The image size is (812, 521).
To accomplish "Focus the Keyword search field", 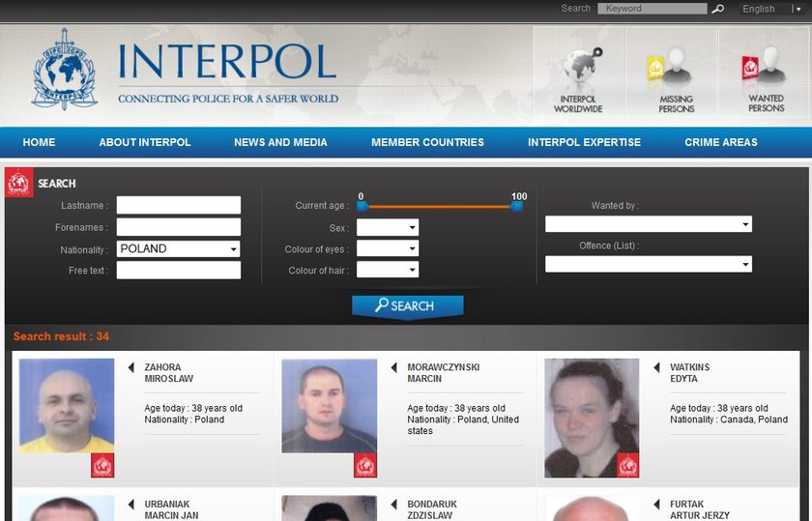I will [652, 9].
